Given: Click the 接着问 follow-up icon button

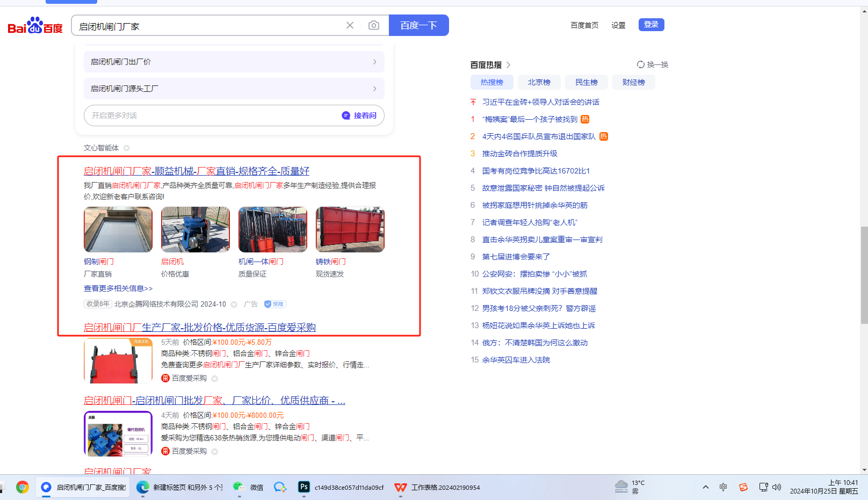Looking at the screenshot, I should tap(359, 115).
